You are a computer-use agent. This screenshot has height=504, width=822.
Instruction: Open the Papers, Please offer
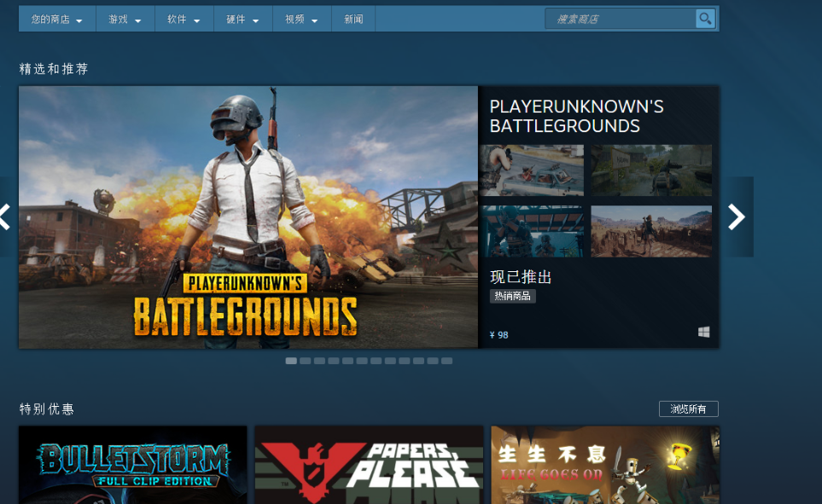[x=369, y=465]
